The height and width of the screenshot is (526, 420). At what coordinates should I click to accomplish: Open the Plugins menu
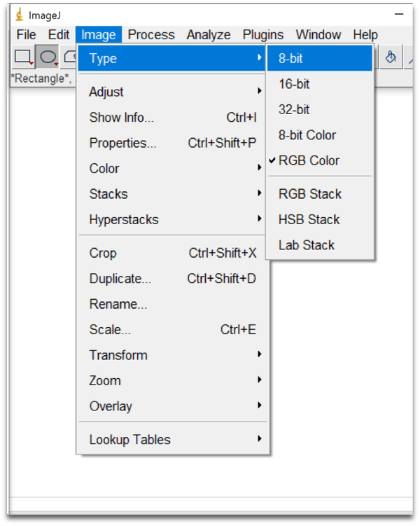tap(263, 34)
